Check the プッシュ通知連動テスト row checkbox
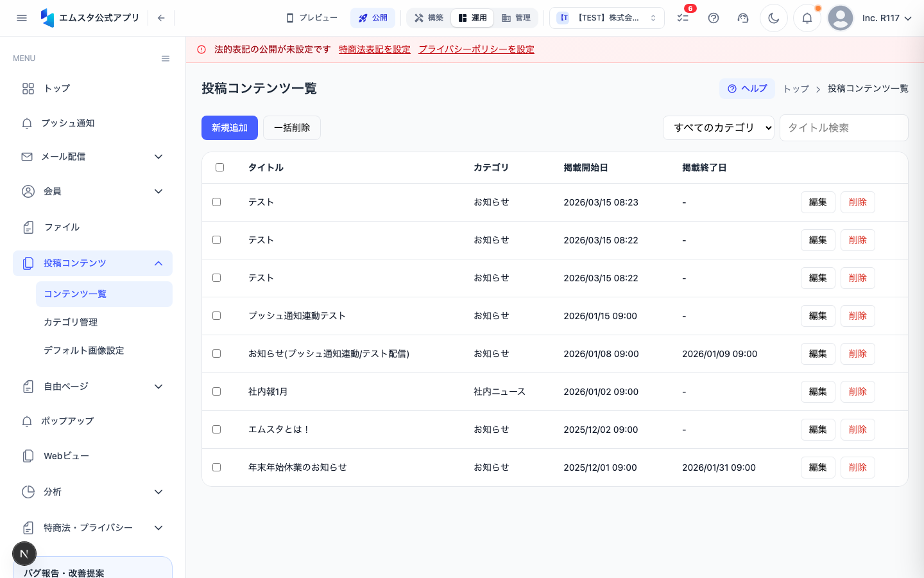Image resolution: width=924 pixels, height=578 pixels. tap(216, 316)
